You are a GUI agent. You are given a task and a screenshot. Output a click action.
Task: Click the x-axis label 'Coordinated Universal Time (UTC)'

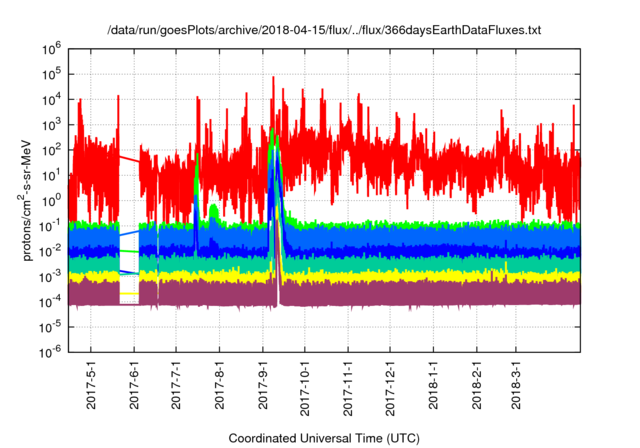(324, 438)
